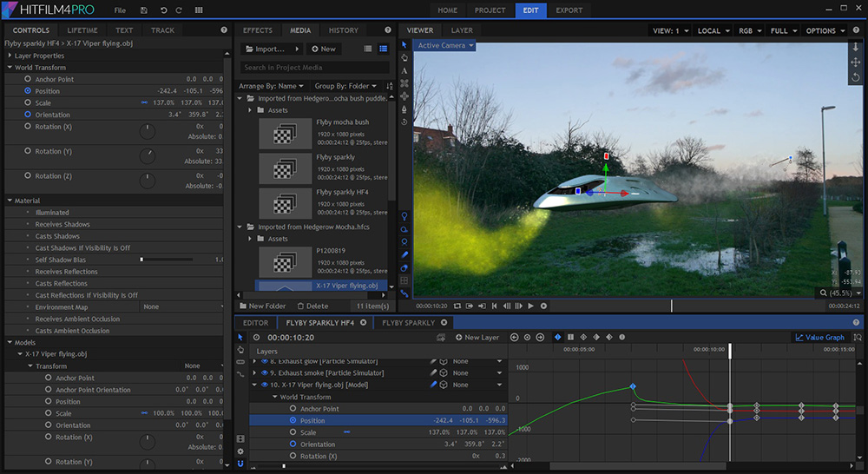
Task: Open the Export screen tab
Action: (569, 10)
